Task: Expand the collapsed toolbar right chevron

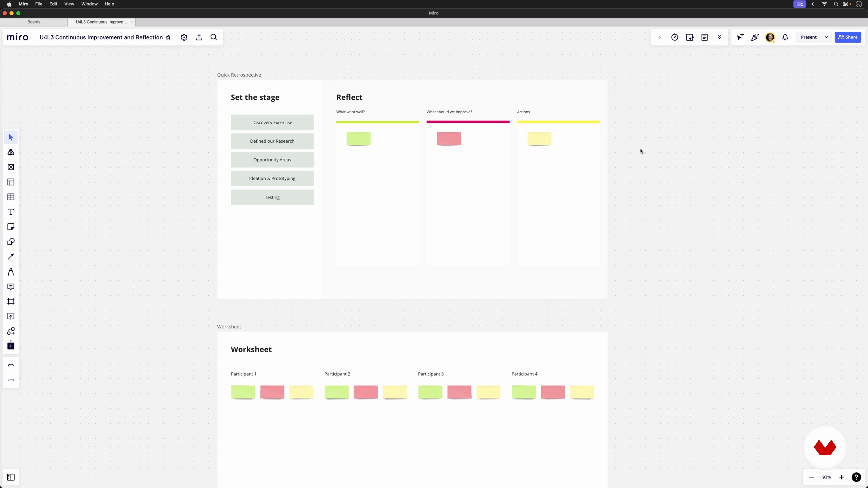Action: coord(660,37)
